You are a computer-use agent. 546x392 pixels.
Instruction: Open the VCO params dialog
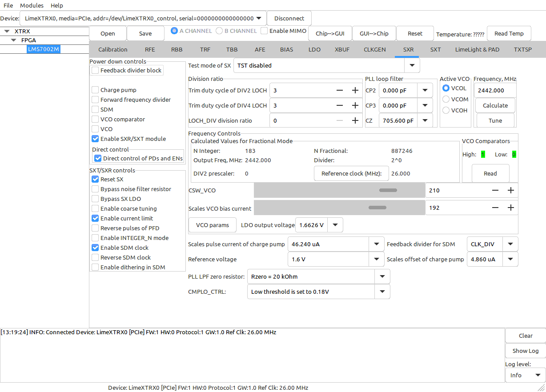[x=212, y=225]
